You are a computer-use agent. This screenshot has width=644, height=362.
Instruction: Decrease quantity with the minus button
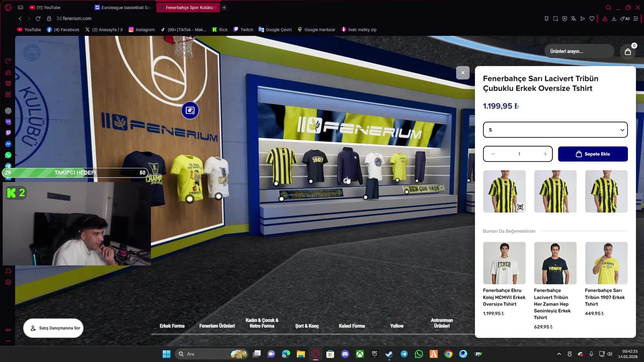click(493, 154)
